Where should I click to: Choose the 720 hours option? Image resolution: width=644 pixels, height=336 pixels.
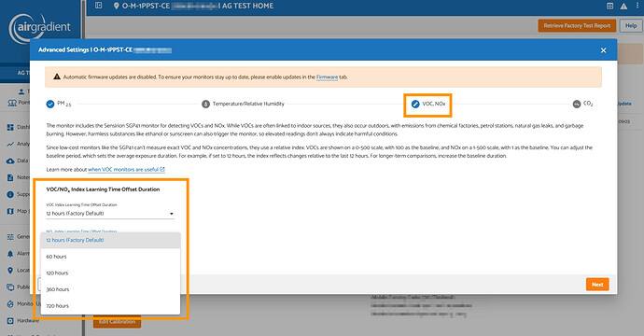click(110, 305)
